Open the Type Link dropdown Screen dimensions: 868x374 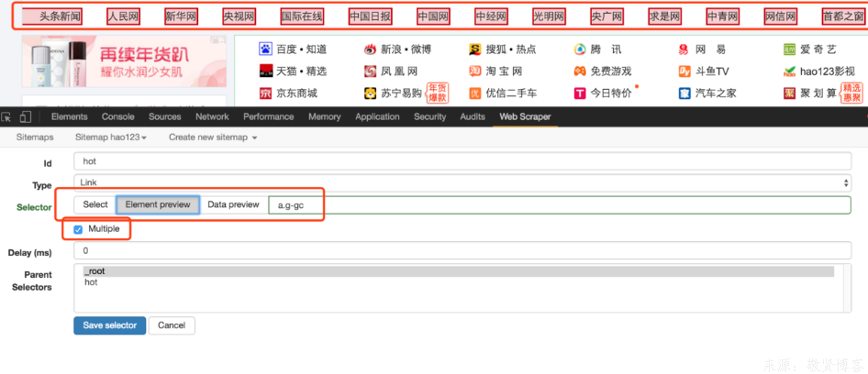click(x=462, y=182)
